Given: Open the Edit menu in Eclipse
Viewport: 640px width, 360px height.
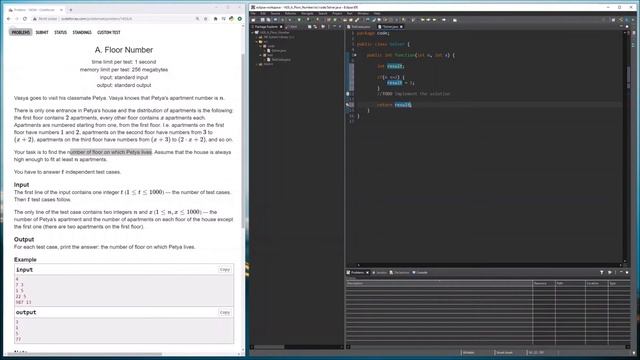Looking at the screenshot, I should click(x=263, y=13).
